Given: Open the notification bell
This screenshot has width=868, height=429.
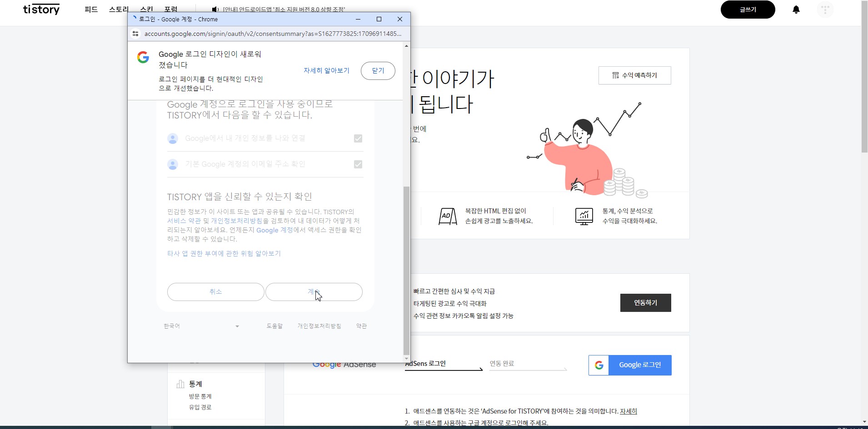Looking at the screenshot, I should point(796,10).
